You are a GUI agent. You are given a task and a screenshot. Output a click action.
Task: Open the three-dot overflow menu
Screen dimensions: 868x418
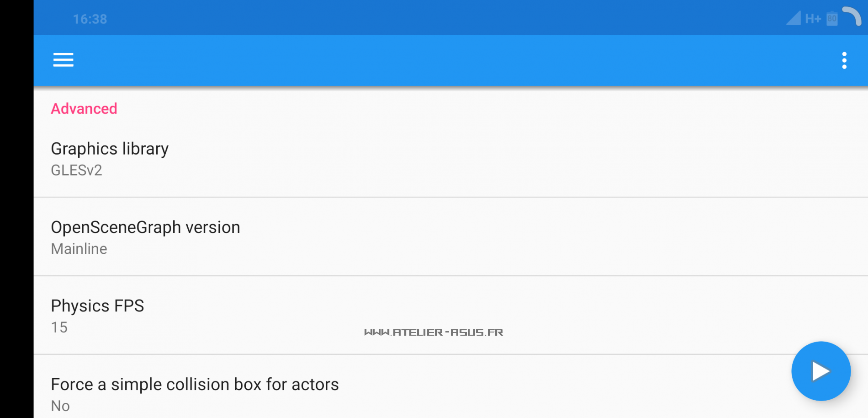click(x=844, y=60)
